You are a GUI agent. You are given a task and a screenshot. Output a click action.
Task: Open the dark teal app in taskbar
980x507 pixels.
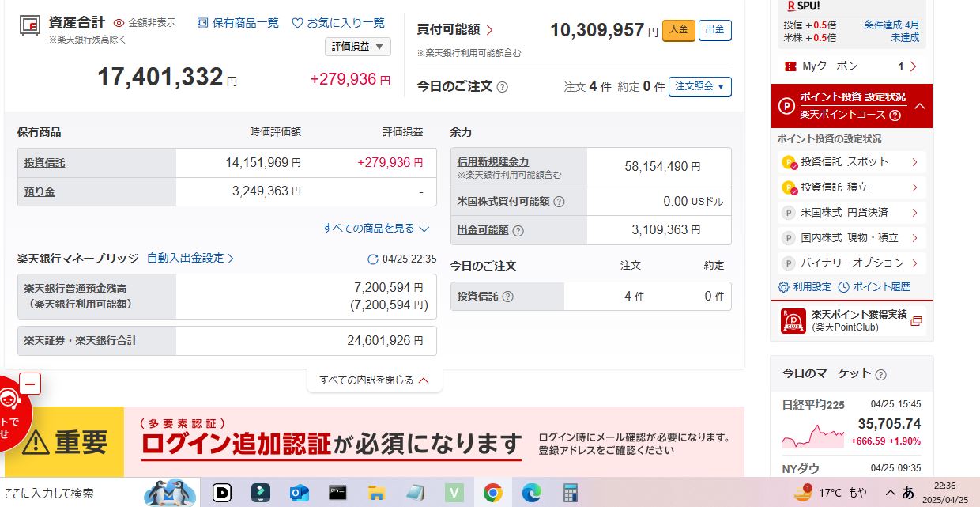click(x=261, y=493)
